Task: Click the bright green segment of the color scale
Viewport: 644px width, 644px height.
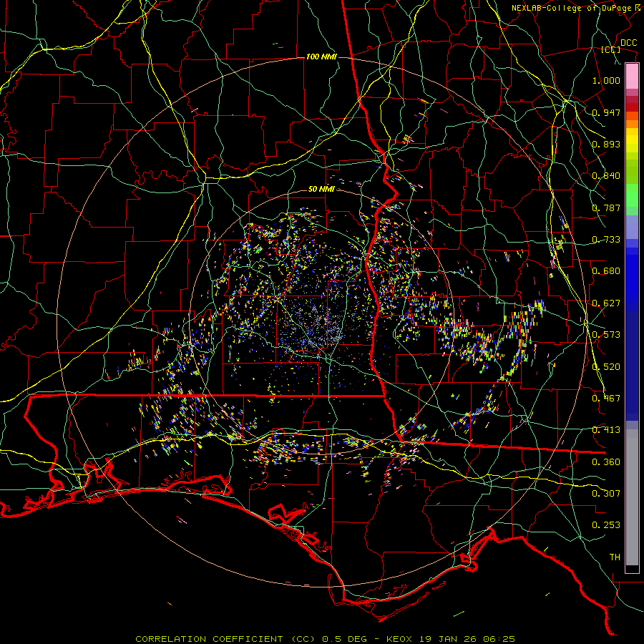Action: tap(632, 195)
